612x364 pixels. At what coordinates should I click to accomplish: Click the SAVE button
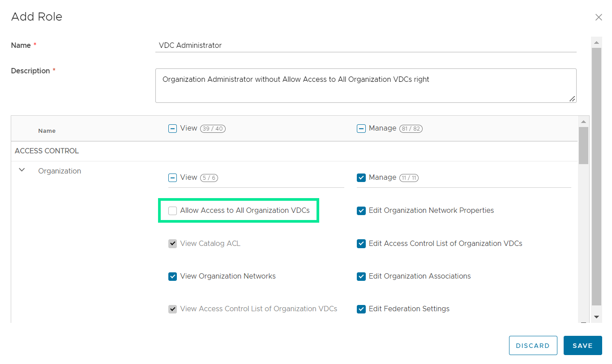click(x=582, y=346)
